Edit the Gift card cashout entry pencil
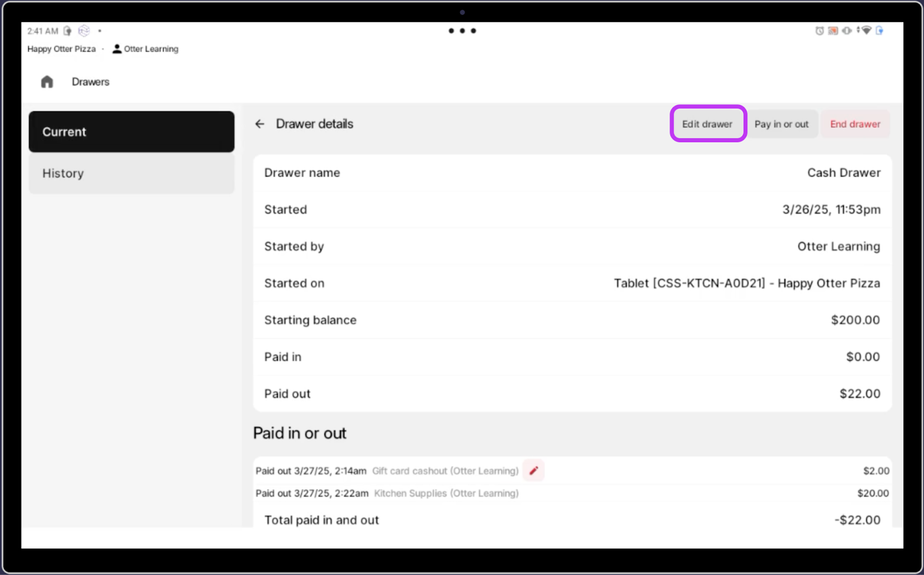This screenshot has width=924, height=575. 534,471
